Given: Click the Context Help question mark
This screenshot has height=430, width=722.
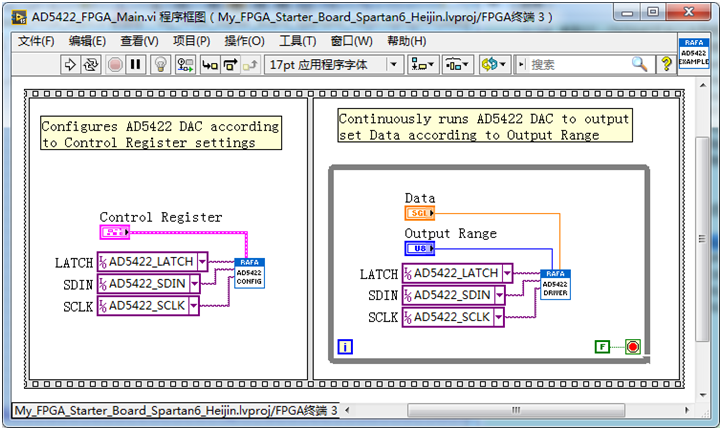Looking at the screenshot, I should pos(666,64).
